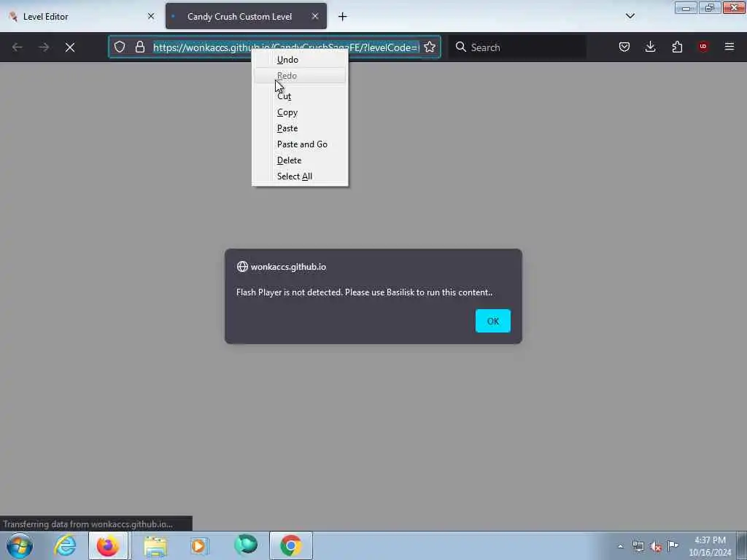The image size is (747, 560).
Task: Click the green round browser taskbar icon
Action: pos(246,545)
